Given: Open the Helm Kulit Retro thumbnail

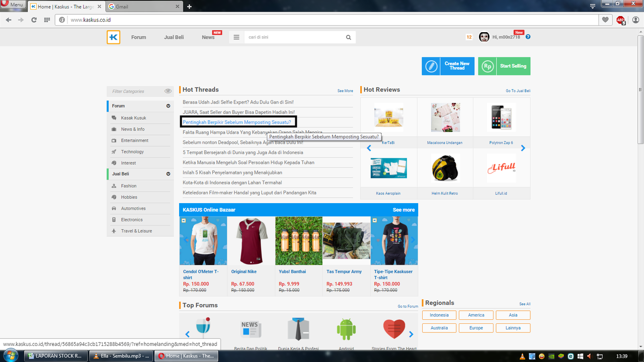Looking at the screenshot, I should click(x=445, y=168).
